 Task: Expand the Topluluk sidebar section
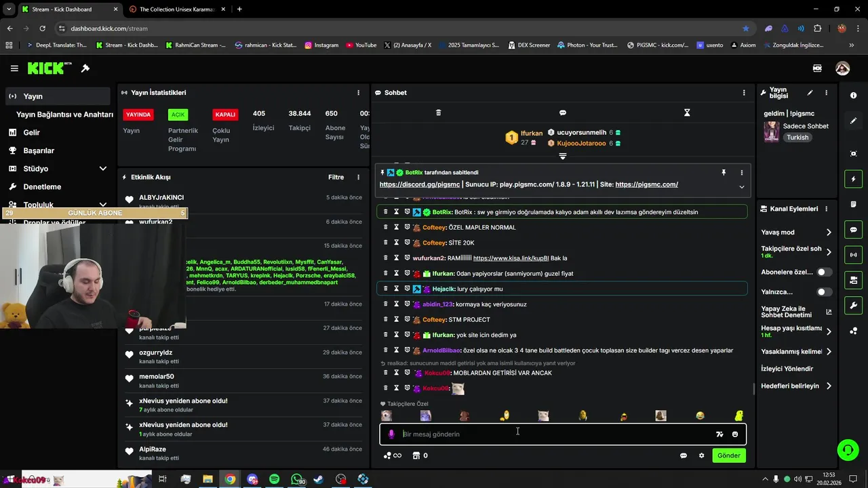103,205
